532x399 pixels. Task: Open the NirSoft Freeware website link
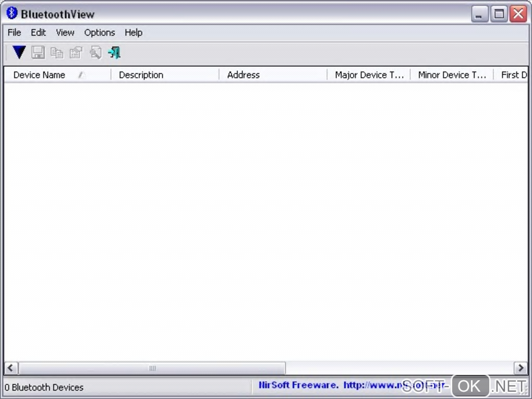(x=352, y=385)
